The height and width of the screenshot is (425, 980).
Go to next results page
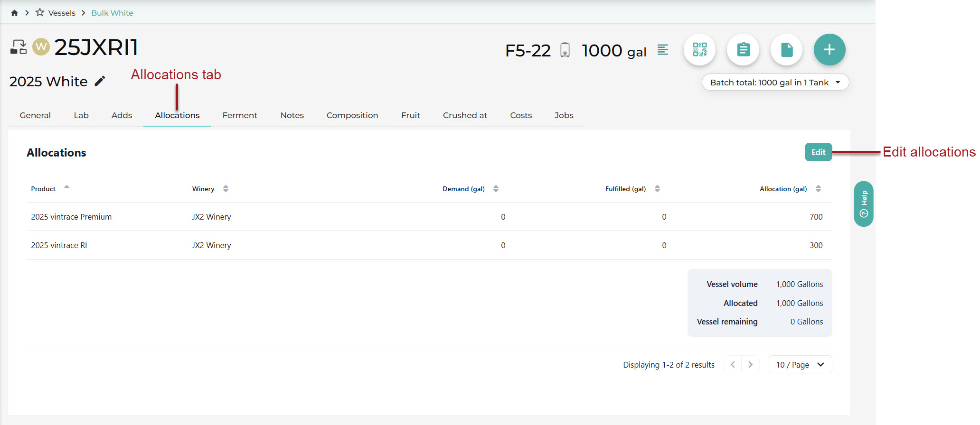tap(750, 364)
